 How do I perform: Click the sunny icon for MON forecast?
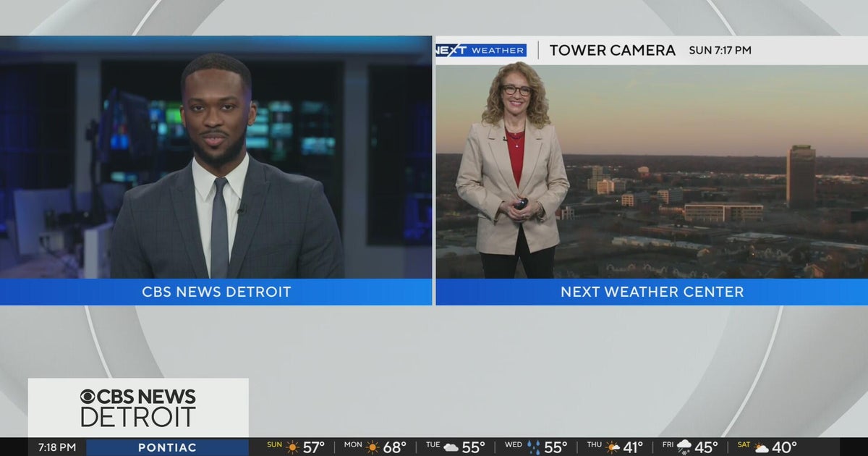click(x=373, y=447)
